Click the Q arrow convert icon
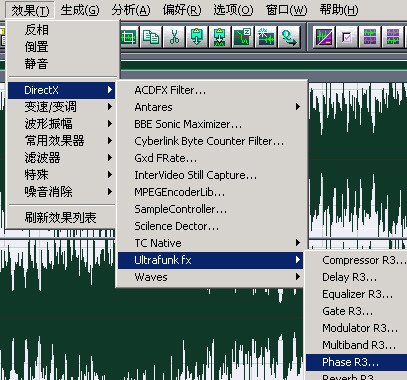The width and height of the screenshot is (407, 380). coord(288,37)
